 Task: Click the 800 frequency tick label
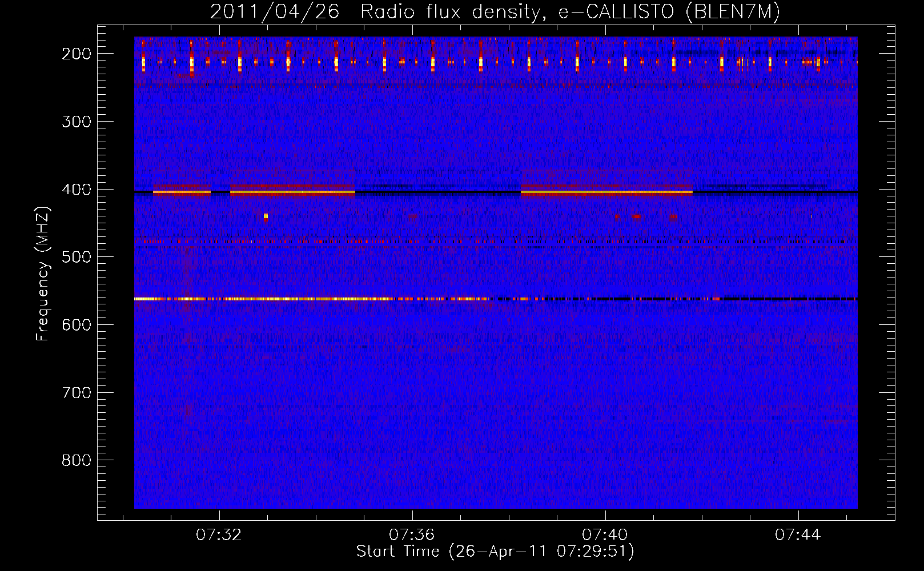click(77, 460)
